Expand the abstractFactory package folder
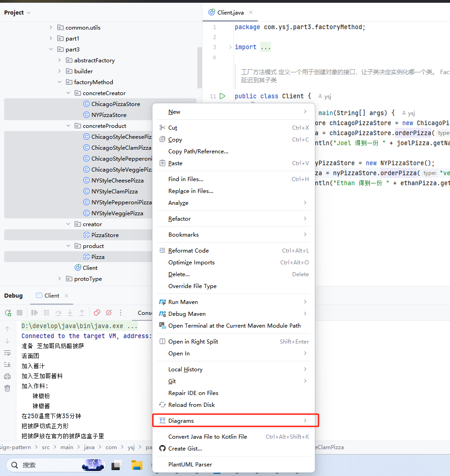The image size is (450, 476). (60, 60)
